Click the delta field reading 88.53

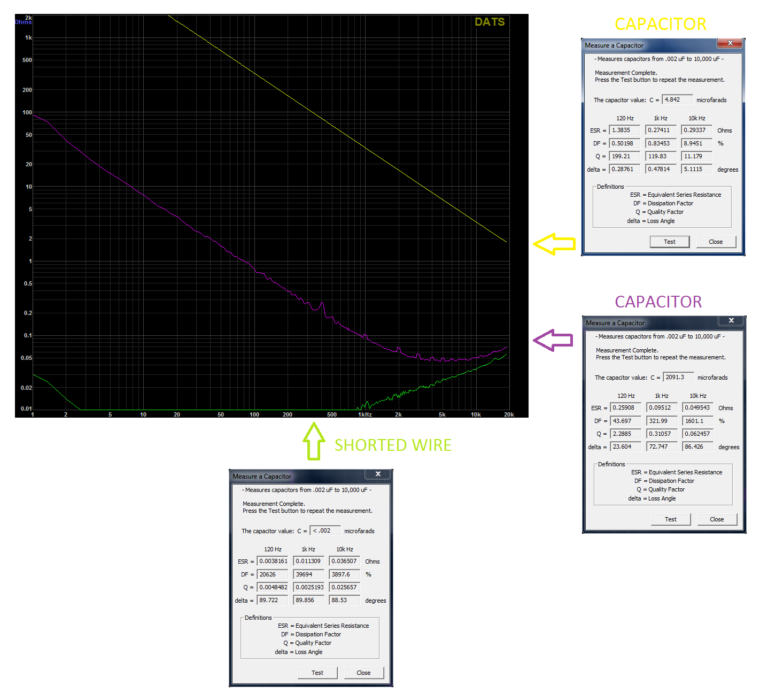click(345, 600)
